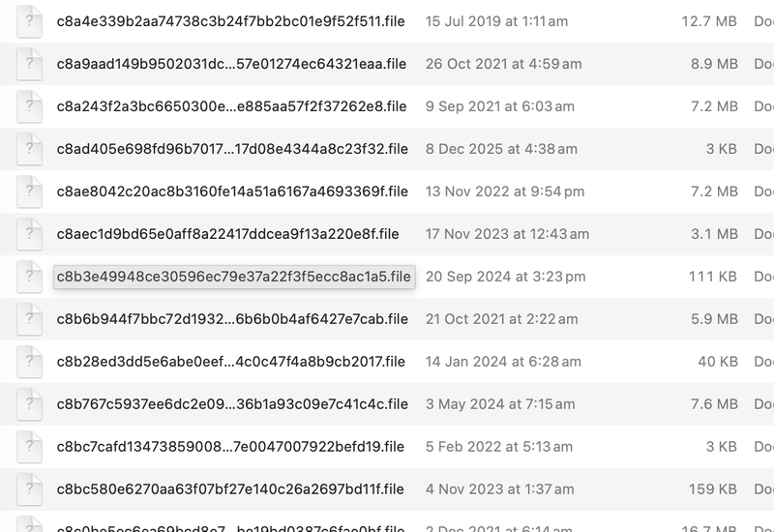Image resolution: width=774 pixels, height=532 pixels.
Task: Select the file icon for the c8bc7cafd13473859008 file
Action: click(29, 447)
